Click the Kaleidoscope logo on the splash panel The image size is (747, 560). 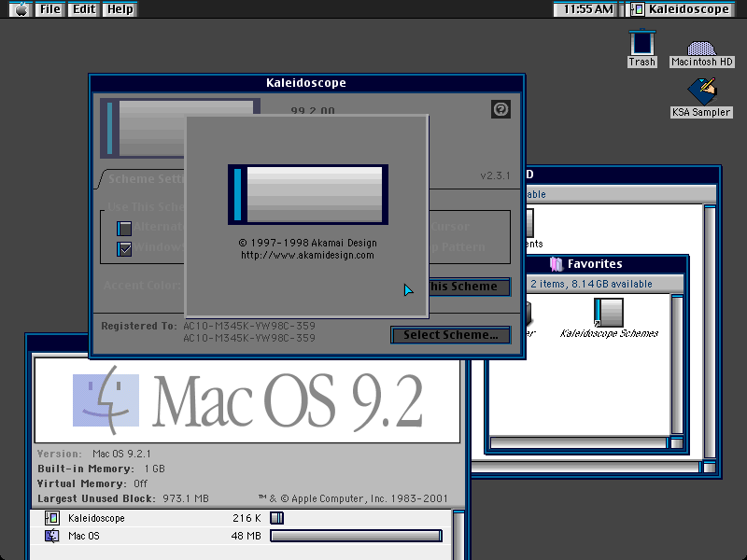[308, 194]
